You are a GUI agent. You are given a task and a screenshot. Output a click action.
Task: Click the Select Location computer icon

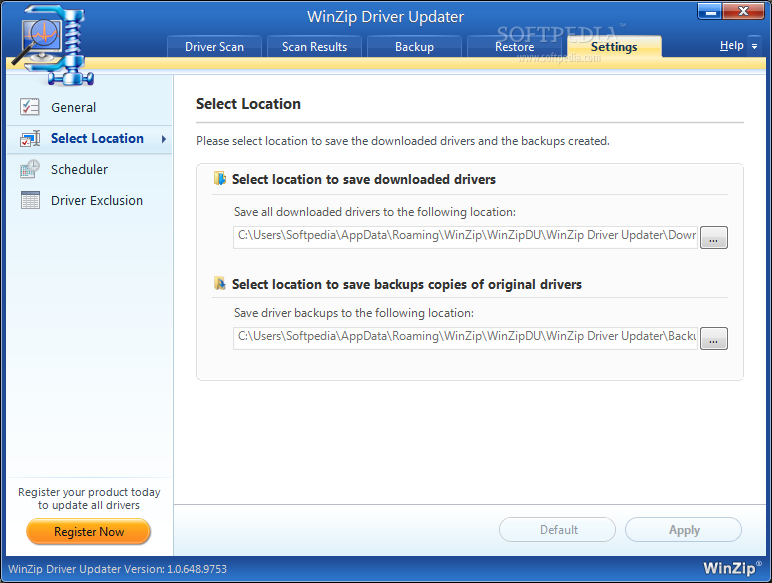click(30, 139)
